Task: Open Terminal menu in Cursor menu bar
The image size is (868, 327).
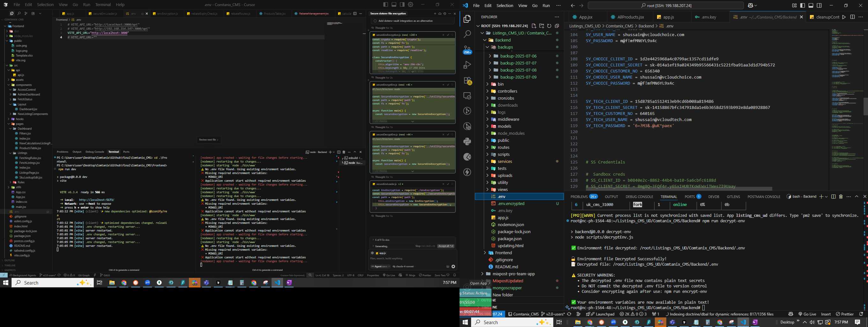Action: pyautogui.click(x=103, y=5)
